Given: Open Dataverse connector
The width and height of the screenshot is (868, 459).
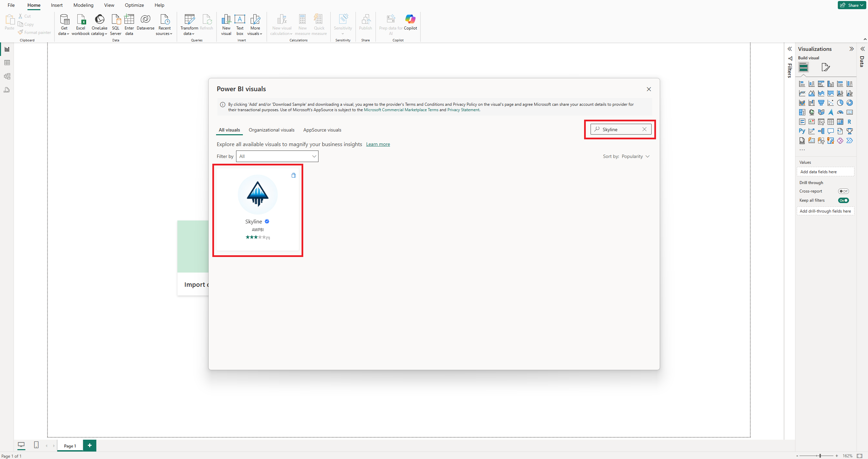Looking at the screenshot, I should click(146, 22).
